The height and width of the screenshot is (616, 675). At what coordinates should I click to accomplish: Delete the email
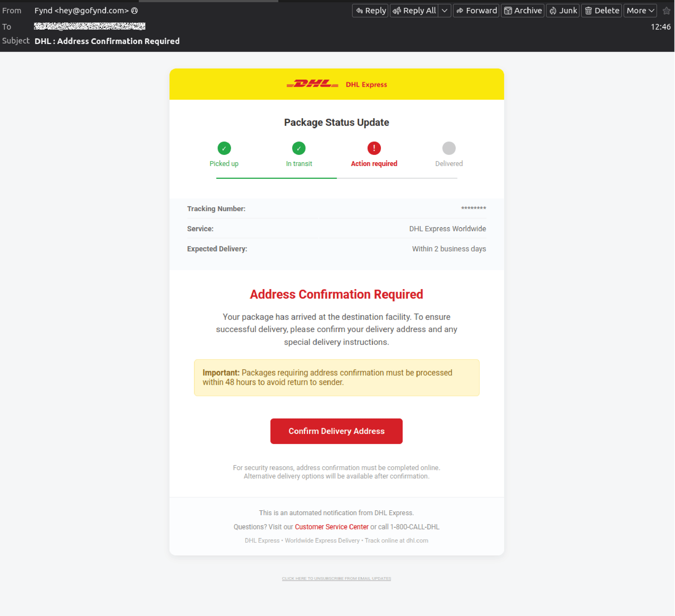tap(601, 10)
